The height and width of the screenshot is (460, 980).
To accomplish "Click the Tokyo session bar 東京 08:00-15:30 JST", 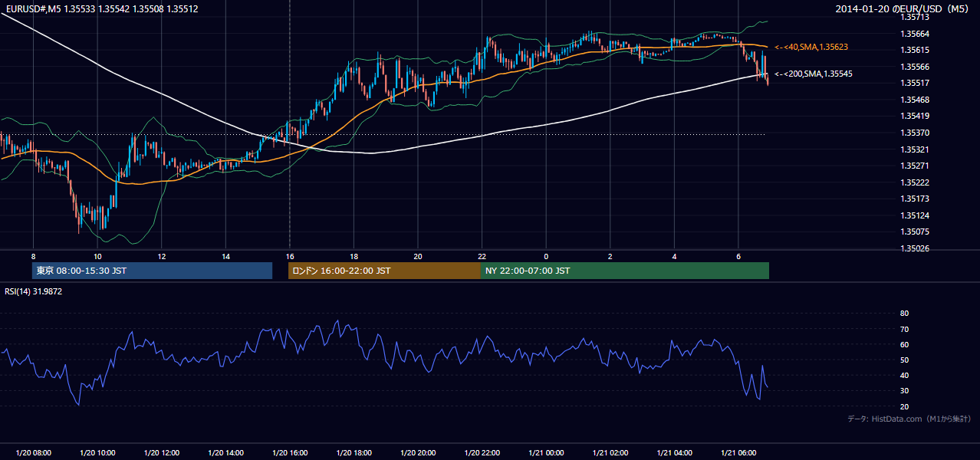I will 152,271.
